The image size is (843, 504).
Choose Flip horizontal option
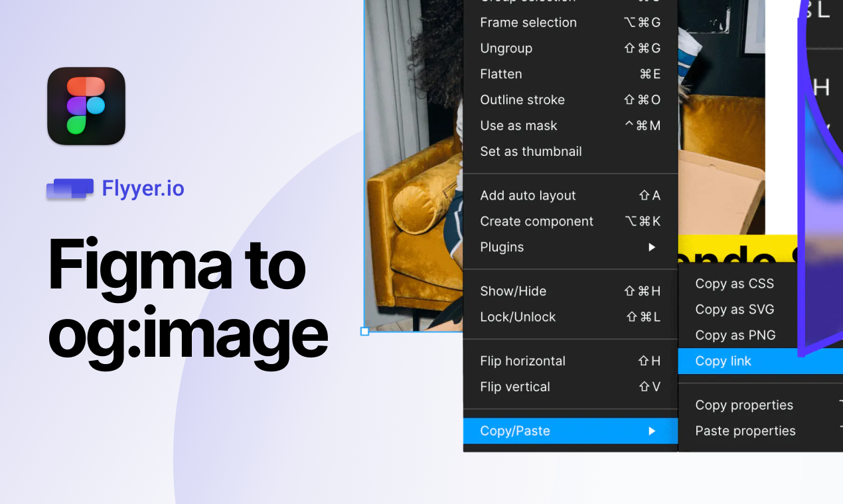(x=570, y=361)
